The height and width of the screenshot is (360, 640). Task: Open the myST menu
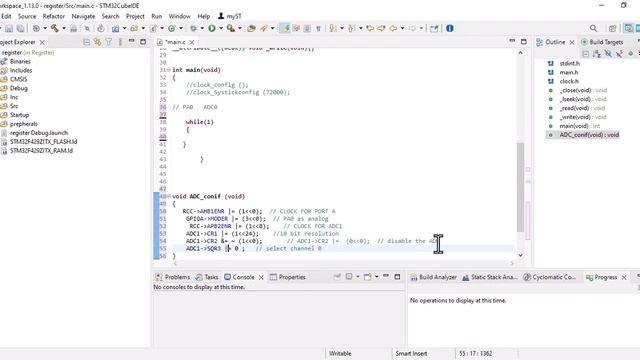point(229,16)
